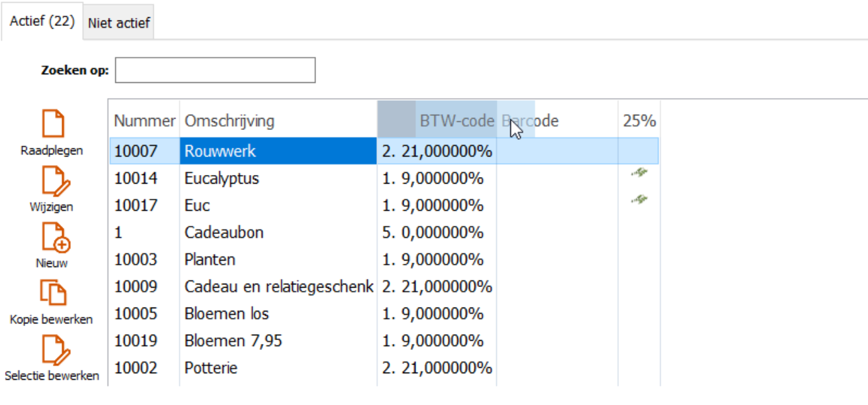
Task: Select the Actief (22) tab
Action: (42, 21)
